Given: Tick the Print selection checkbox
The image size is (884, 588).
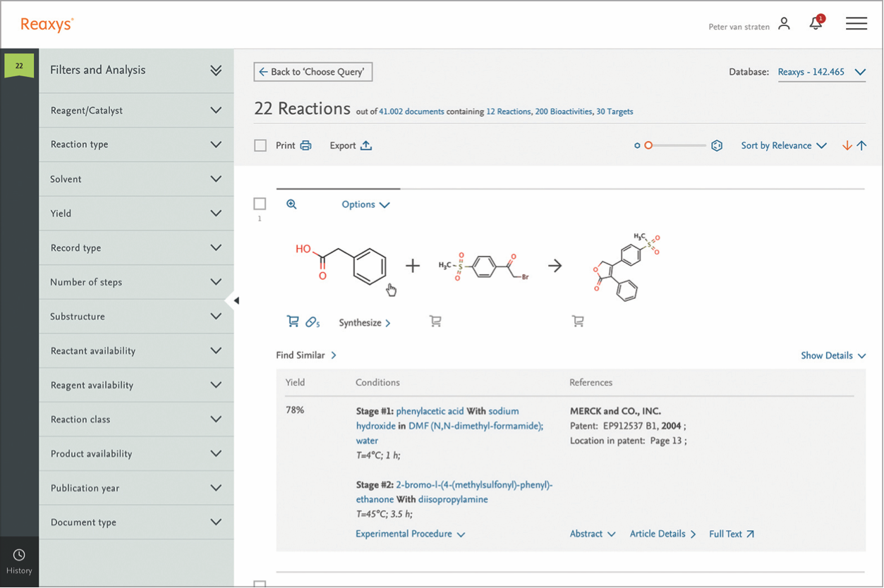Looking at the screenshot, I should (x=260, y=145).
